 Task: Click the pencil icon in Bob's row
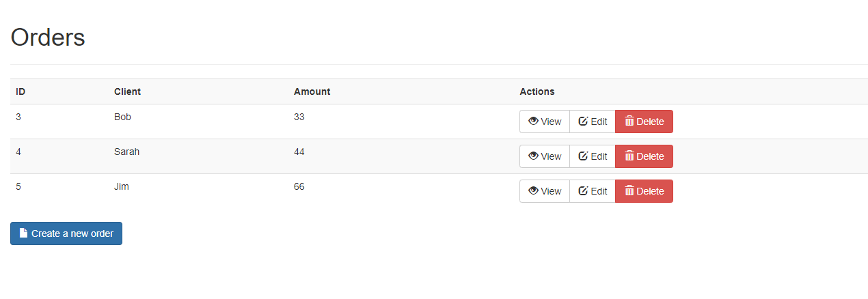pos(583,122)
